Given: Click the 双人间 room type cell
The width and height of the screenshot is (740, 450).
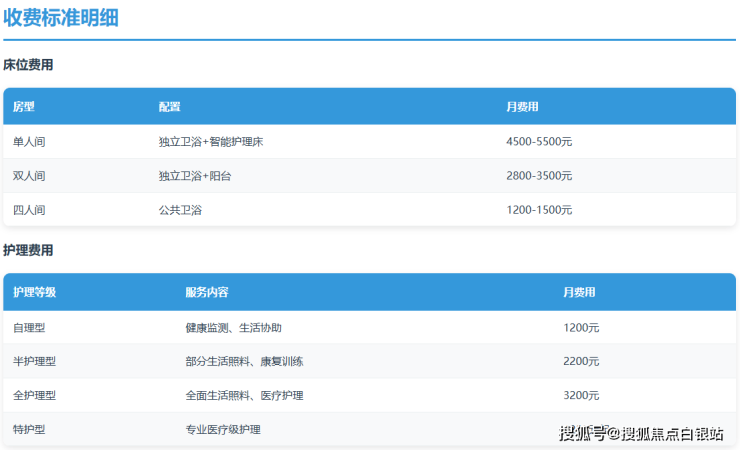Looking at the screenshot, I should pos(29,176).
